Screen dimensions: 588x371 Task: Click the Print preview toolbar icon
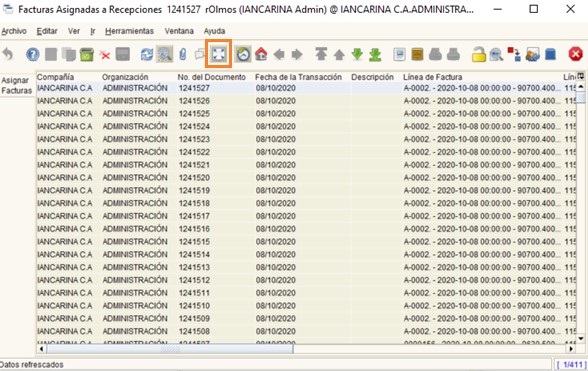pos(435,55)
